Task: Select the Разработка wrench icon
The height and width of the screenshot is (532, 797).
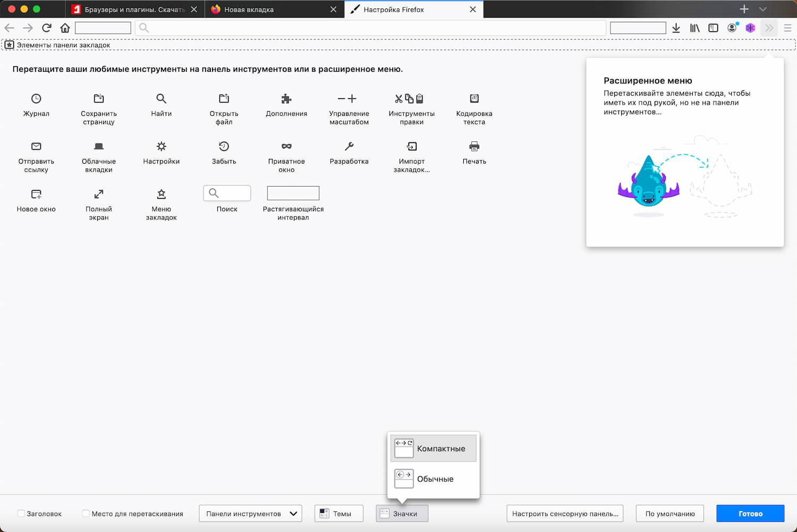Action: 349,146
